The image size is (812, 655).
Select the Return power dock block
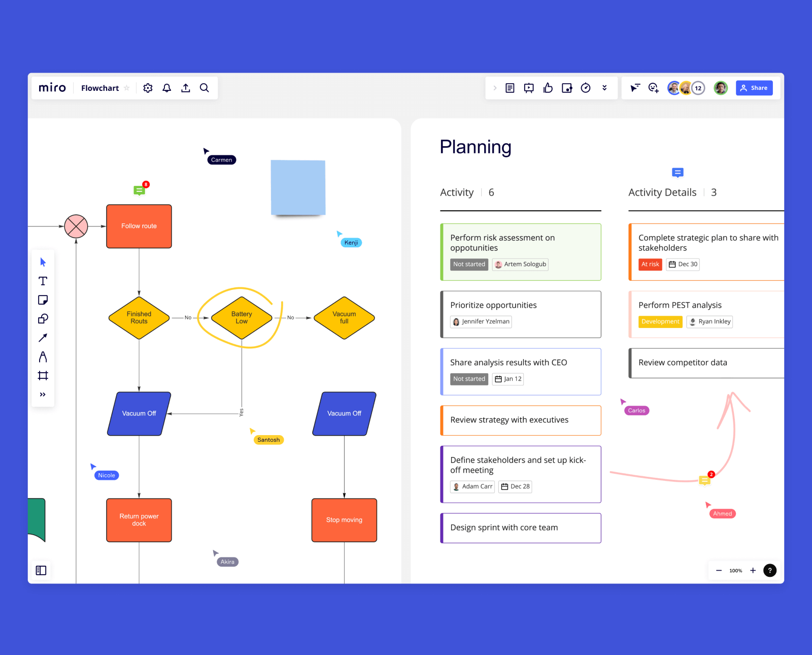(139, 520)
